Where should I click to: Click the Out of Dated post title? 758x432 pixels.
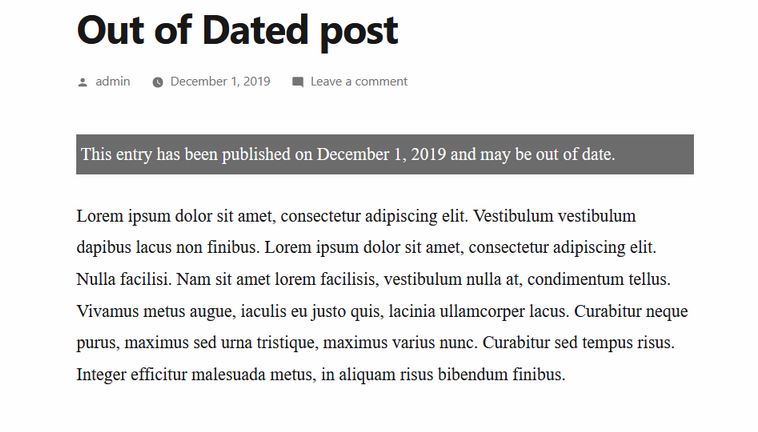(237, 30)
